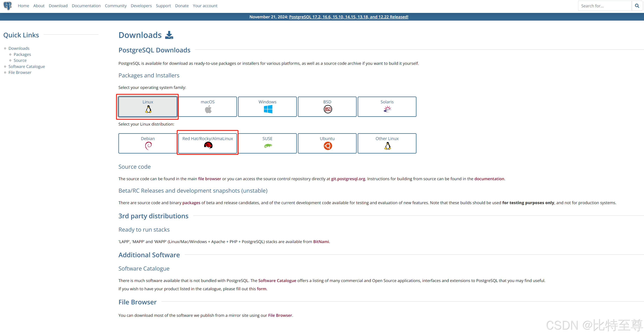
Task: Choose the Other Linux distribution
Action: click(387, 143)
